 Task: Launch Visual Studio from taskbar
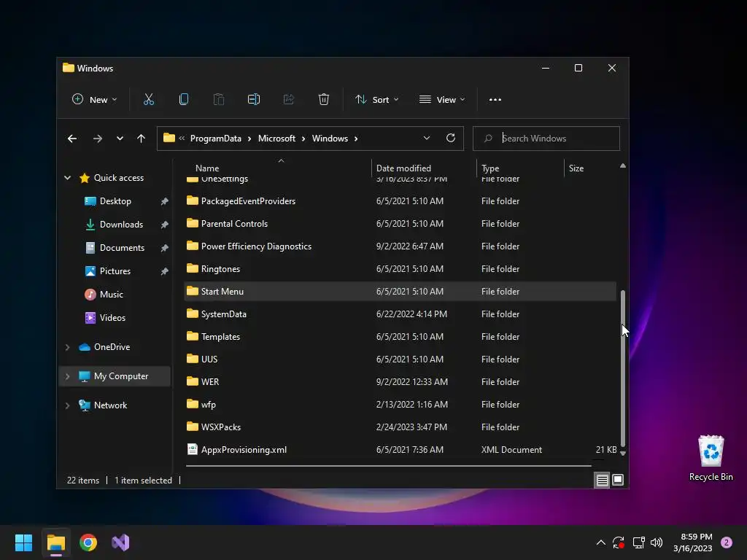click(x=120, y=542)
